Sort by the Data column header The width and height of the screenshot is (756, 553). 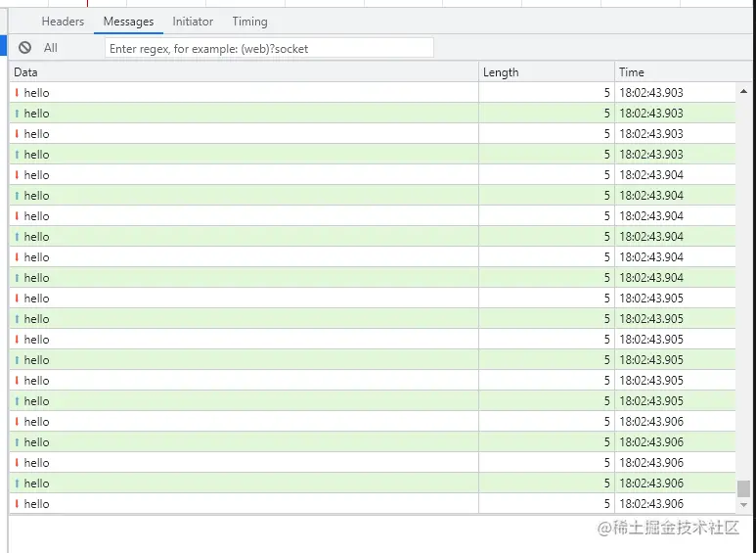click(244, 72)
